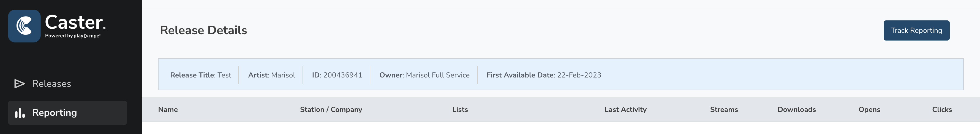
Task: Click the Artist Marisol info
Action: point(271,75)
